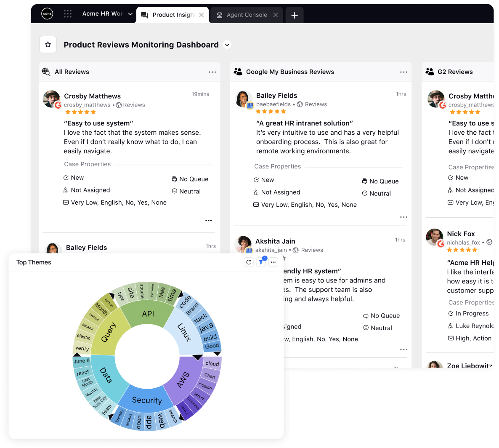Open more options on Akshita Jain review
499x448 pixels.
click(x=403, y=349)
